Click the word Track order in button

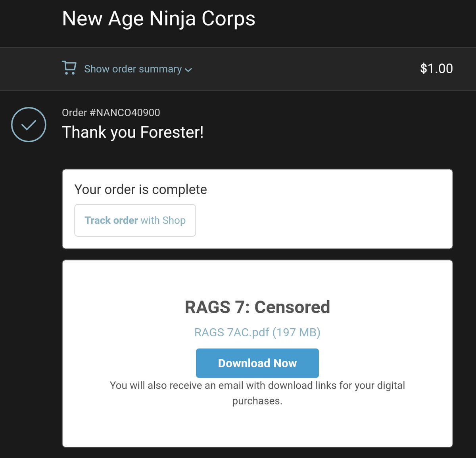pyautogui.click(x=111, y=220)
